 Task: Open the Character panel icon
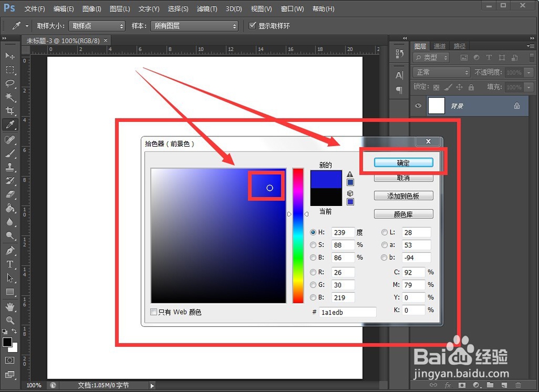tap(399, 75)
